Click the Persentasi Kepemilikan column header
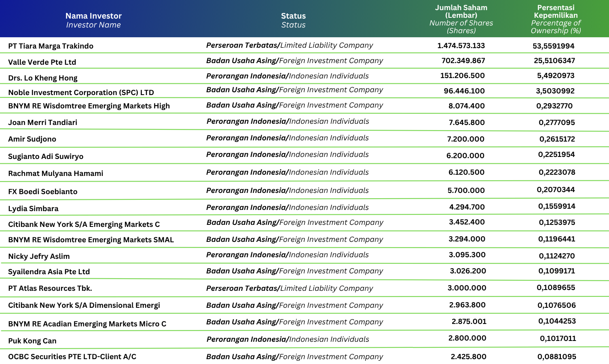 click(556, 11)
